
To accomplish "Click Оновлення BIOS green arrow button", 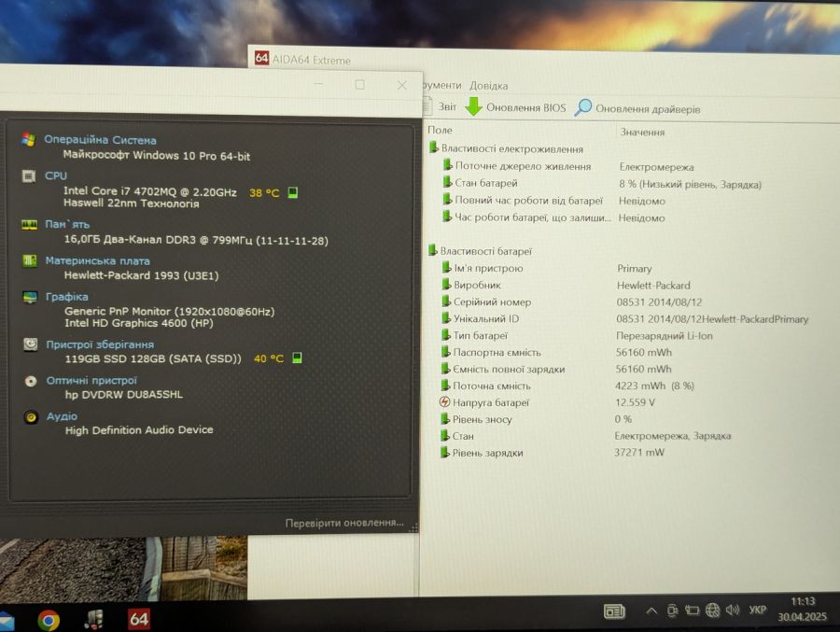I will 515,107.
